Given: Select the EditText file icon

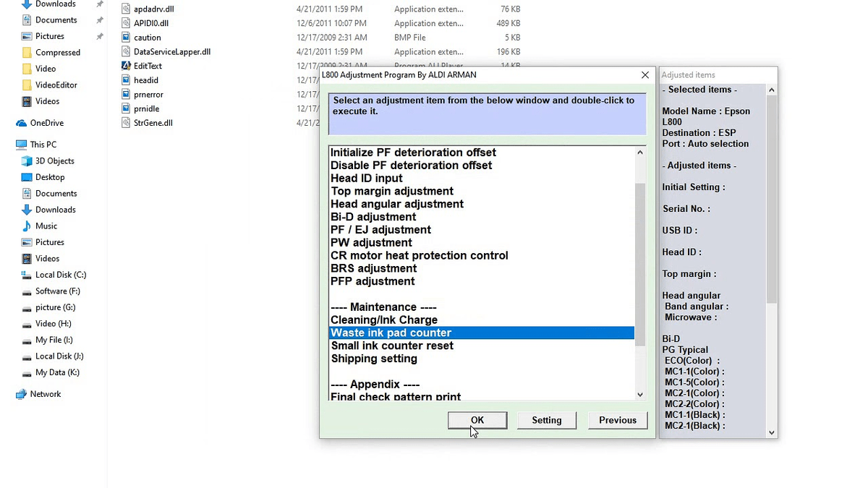Looking at the screenshot, I should (x=127, y=65).
